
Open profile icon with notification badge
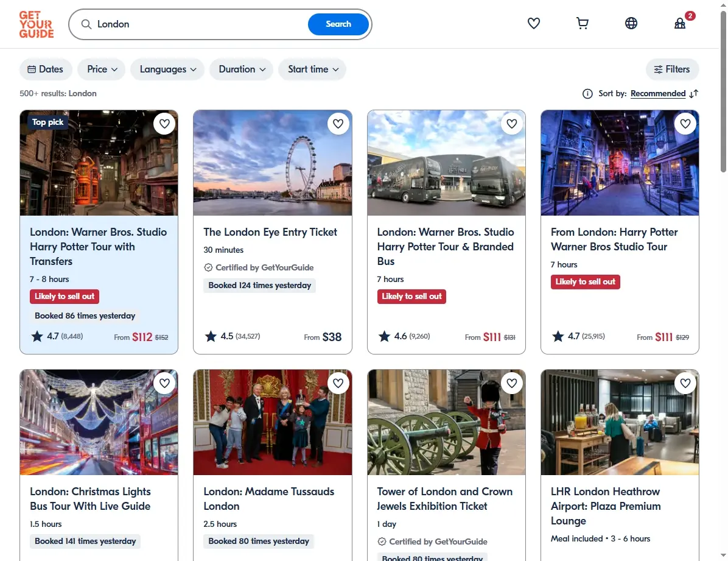(x=680, y=23)
